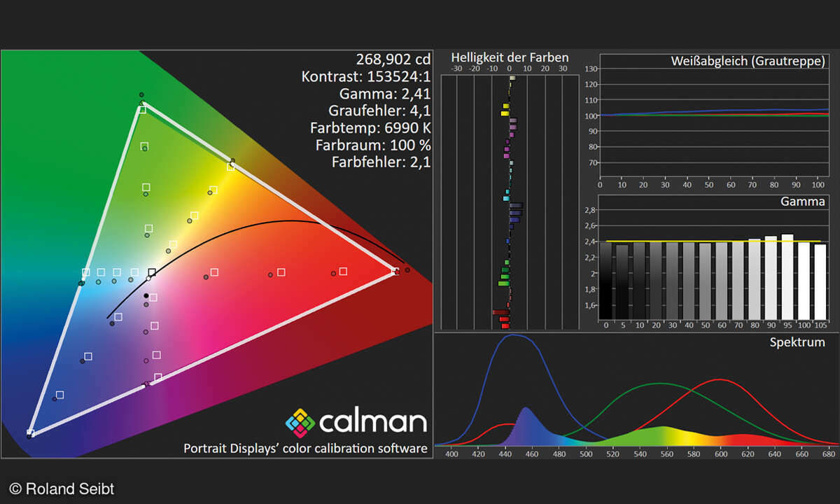
Task: Click the tallest gamma bar labeled 95
Action: tap(787, 277)
